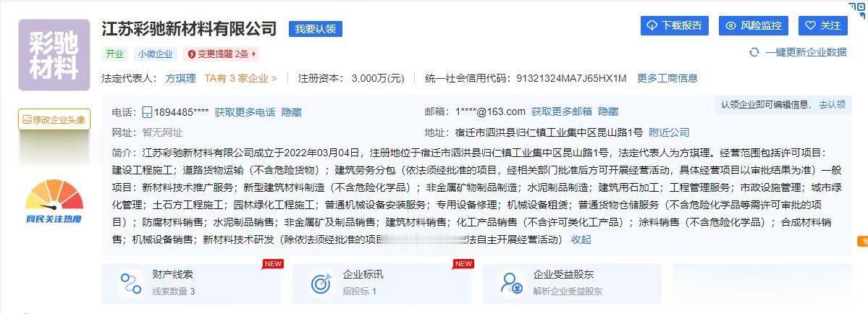Click 修改企业头像 edit avatar button
Image resolution: width=868 pixels, height=314 pixels.
(54, 119)
